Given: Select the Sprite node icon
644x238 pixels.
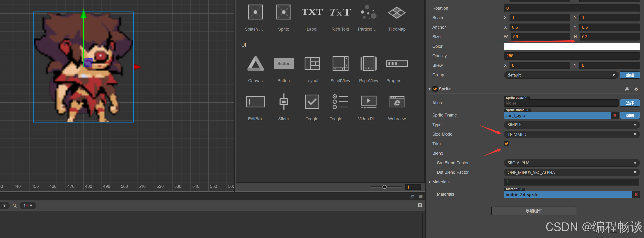Looking at the screenshot, I should coord(284,12).
